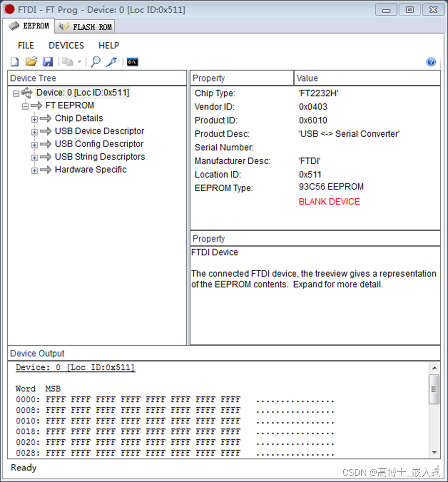Open the HELP menu
The image size is (448, 482).
(109, 45)
